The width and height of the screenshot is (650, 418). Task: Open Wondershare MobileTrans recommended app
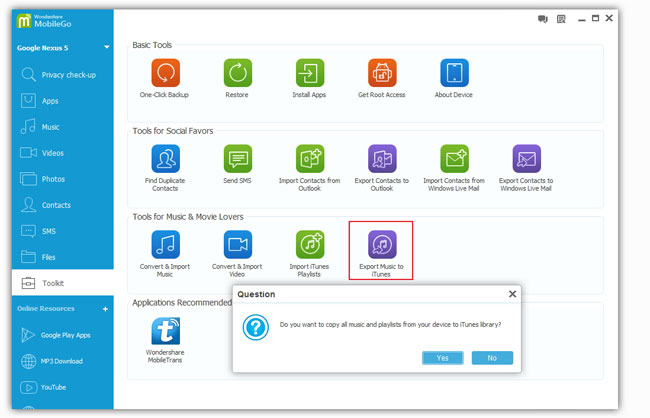pos(165,331)
